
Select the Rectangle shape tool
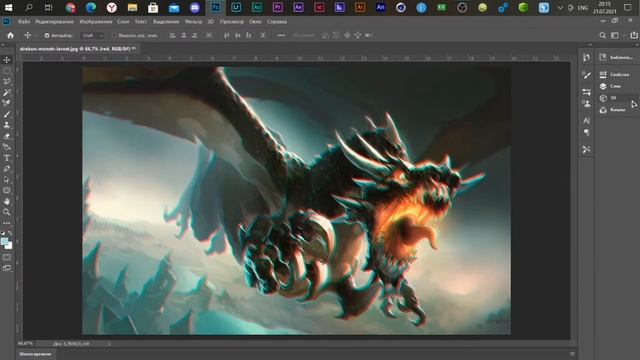click(7, 191)
